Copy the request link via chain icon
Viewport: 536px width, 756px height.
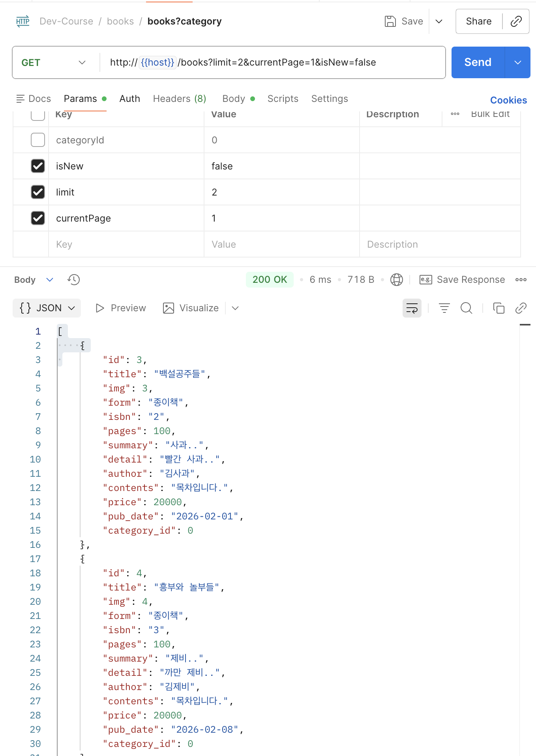pyautogui.click(x=516, y=21)
